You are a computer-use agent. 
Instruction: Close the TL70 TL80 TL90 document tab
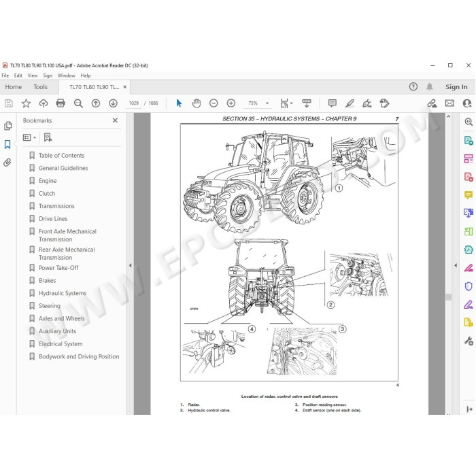pyautogui.click(x=124, y=87)
